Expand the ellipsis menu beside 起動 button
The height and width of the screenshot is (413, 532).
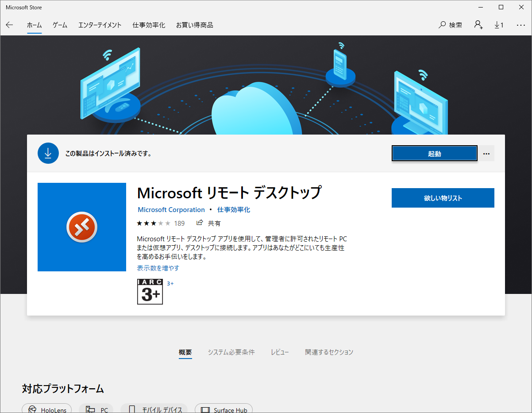pos(486,154)
